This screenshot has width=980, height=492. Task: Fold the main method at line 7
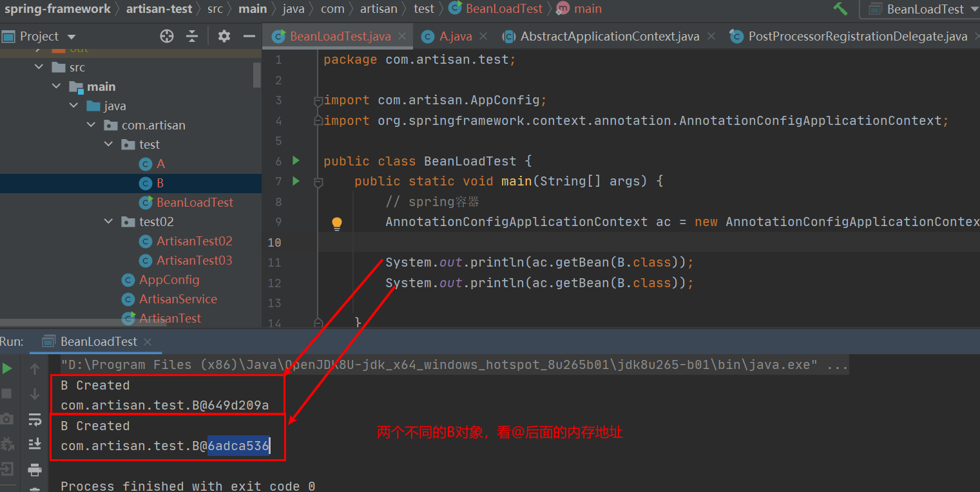[318, 183]
